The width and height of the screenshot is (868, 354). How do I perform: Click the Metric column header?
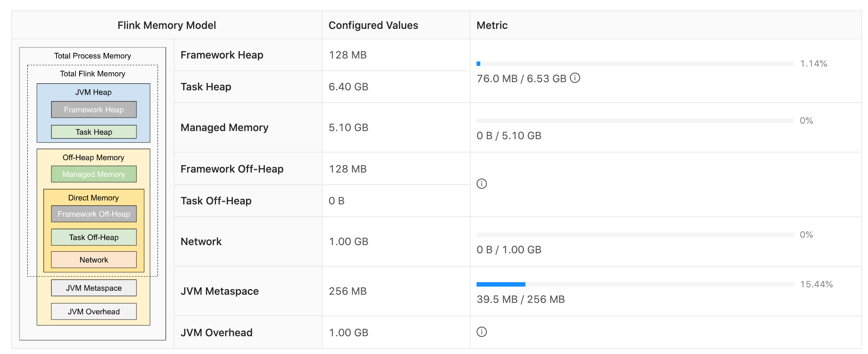[x=666, y=25]
